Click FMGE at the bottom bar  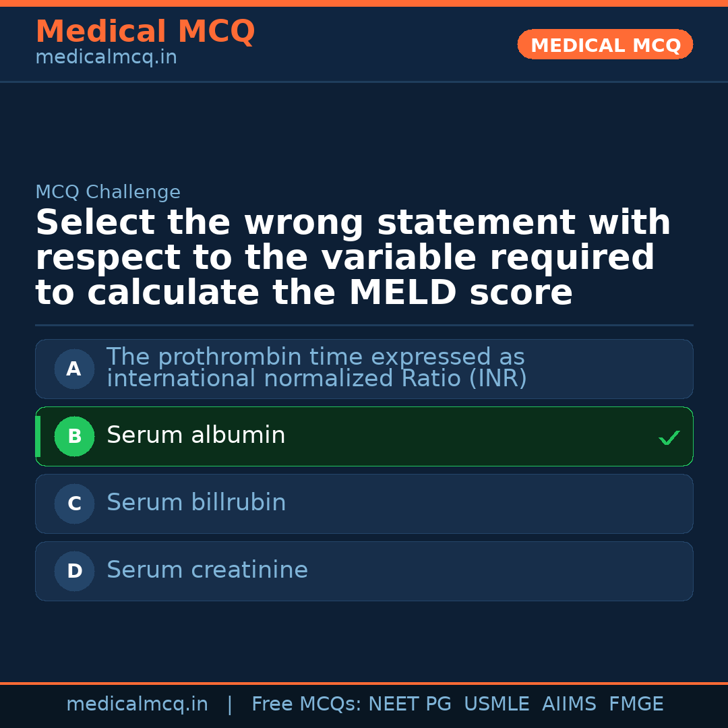click(636, 703)
